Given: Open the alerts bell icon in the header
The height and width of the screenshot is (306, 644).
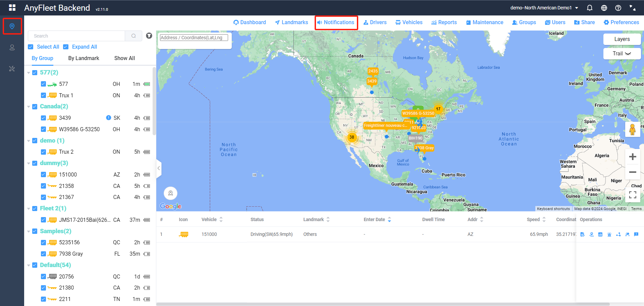Looking at the screenshot, I should pos(589,8).
